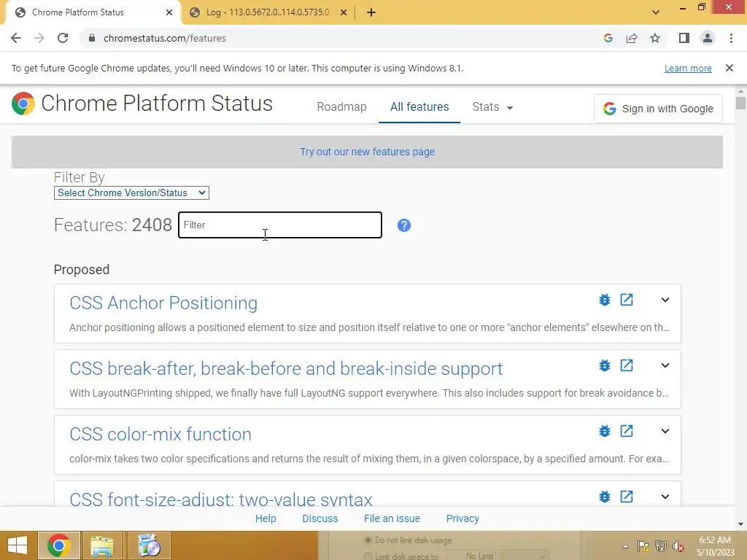Click the address bar URL

pos(164,38)
